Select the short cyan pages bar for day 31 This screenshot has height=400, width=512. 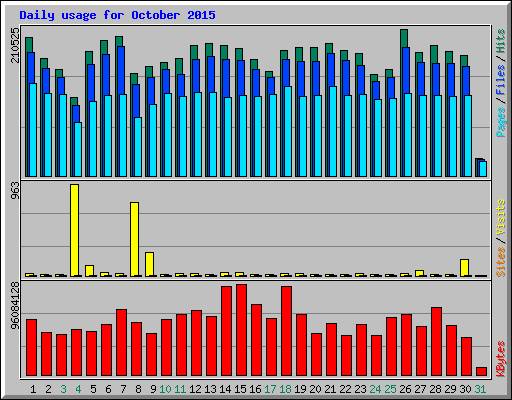click(483, 169)
